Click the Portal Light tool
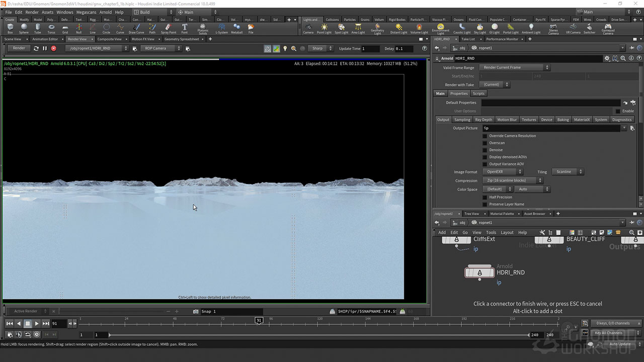 click(x=511, y=28)
